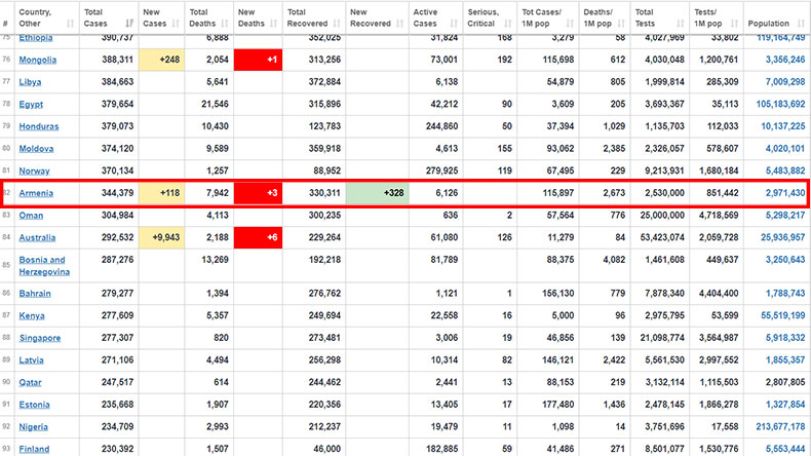
Task: Open the Singapore country link
Action: [x=40, y=338]
